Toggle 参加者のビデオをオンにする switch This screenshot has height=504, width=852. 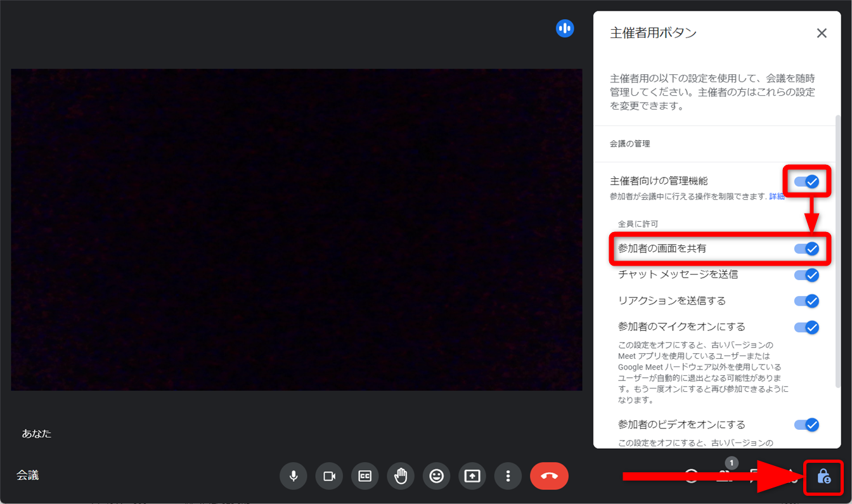(807, 425)
